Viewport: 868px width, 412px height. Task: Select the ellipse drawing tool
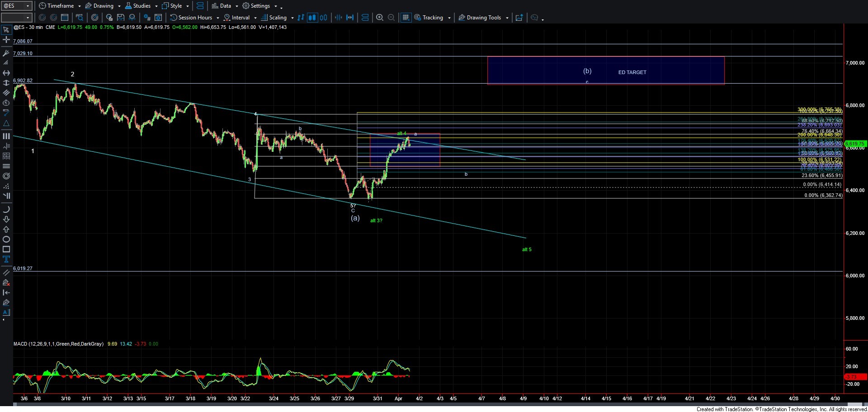6,239
